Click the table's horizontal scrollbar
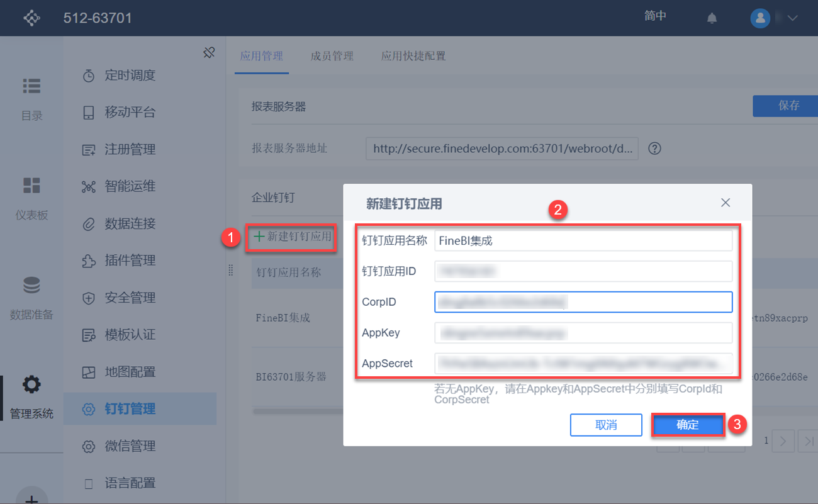The width and height of the screenshot is (818, 504). (x=297, y=412)
